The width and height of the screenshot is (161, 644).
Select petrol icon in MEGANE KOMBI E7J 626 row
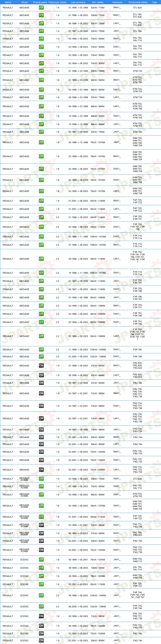[41, 479]
